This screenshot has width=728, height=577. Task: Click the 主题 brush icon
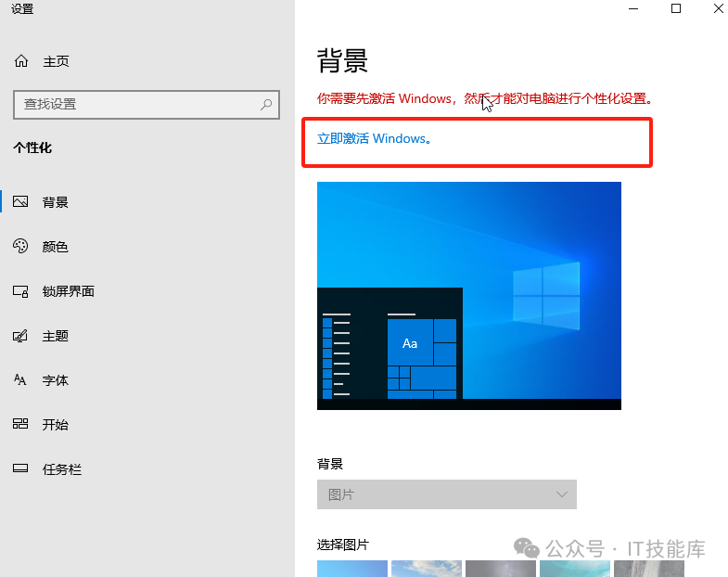click(20, 336)
